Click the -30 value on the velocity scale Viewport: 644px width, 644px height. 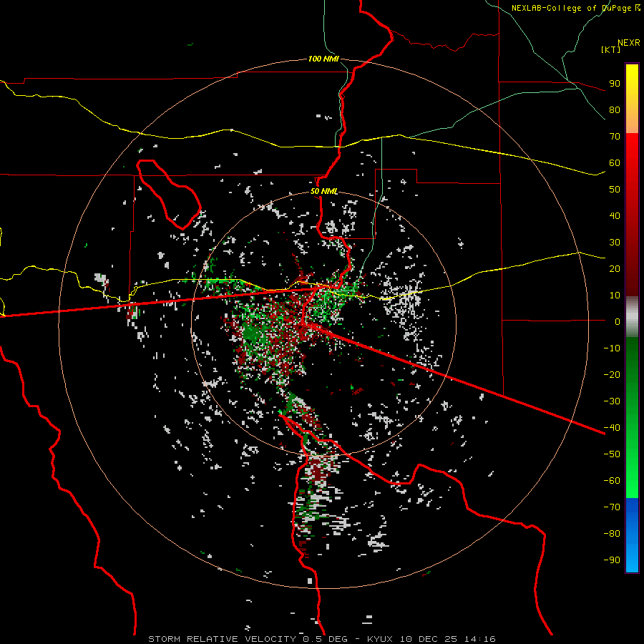pyautogui.click(x=612, y=401)
